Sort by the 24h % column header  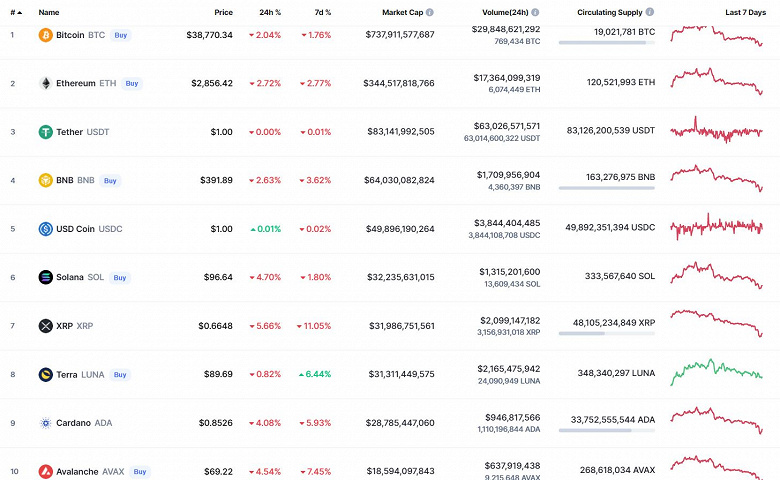(x=271, y=12)
